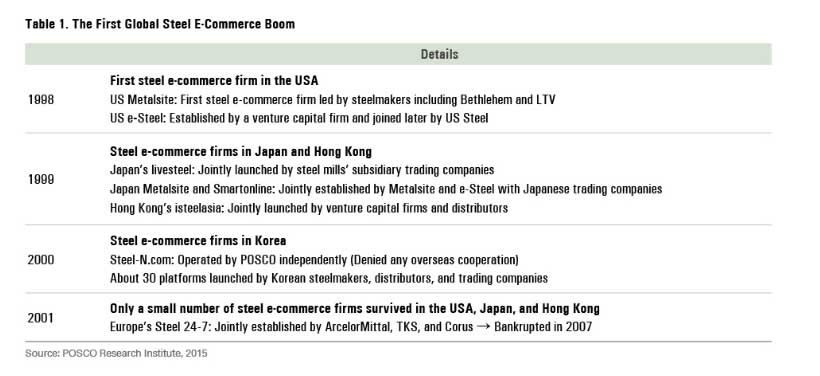Click heading 'First steel e-commerce firm in the USA'
This screenshot has height=376, width=820.
coord(214,81)
